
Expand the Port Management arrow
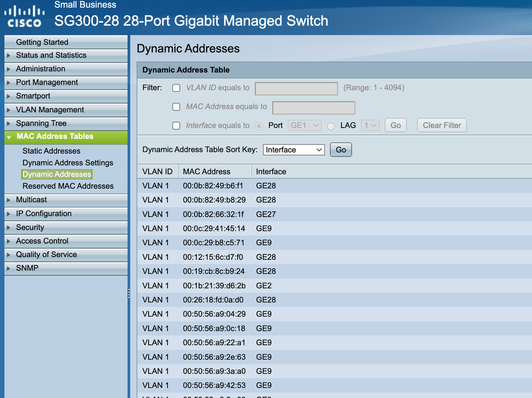pyautogui.click(x=8, y=82)
